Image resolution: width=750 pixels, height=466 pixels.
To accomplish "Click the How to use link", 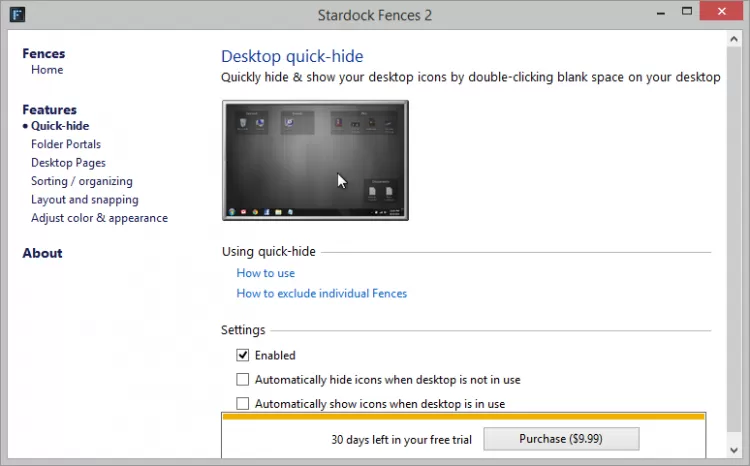I will coord(266,273).
